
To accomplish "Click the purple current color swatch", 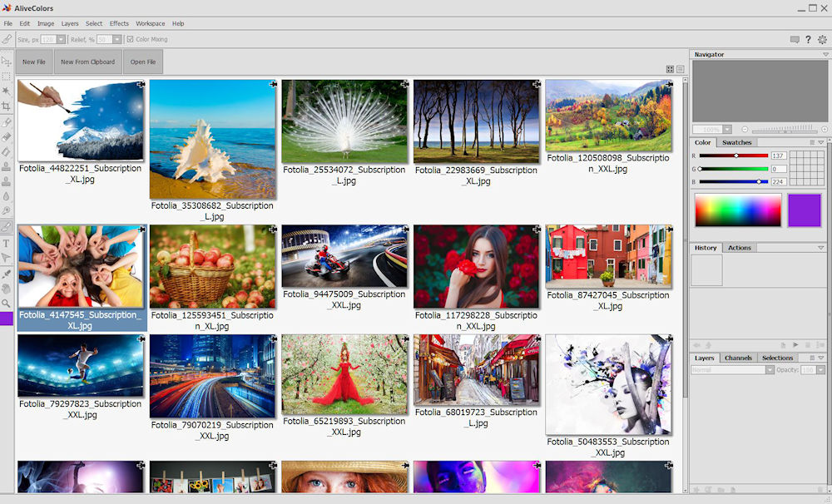I will tap(804, 210).
